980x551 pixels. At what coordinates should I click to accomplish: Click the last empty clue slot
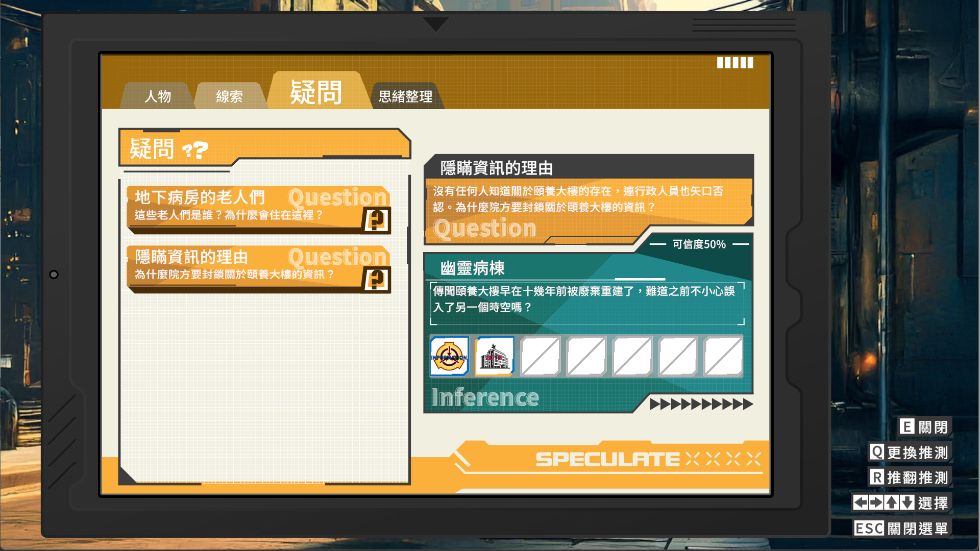723,356
